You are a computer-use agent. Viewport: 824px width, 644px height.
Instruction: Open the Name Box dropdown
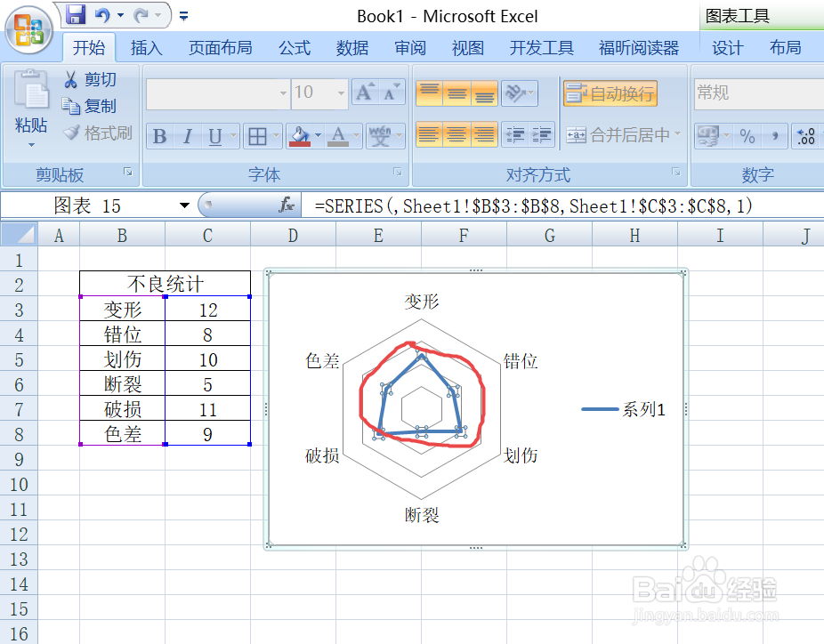185,204
